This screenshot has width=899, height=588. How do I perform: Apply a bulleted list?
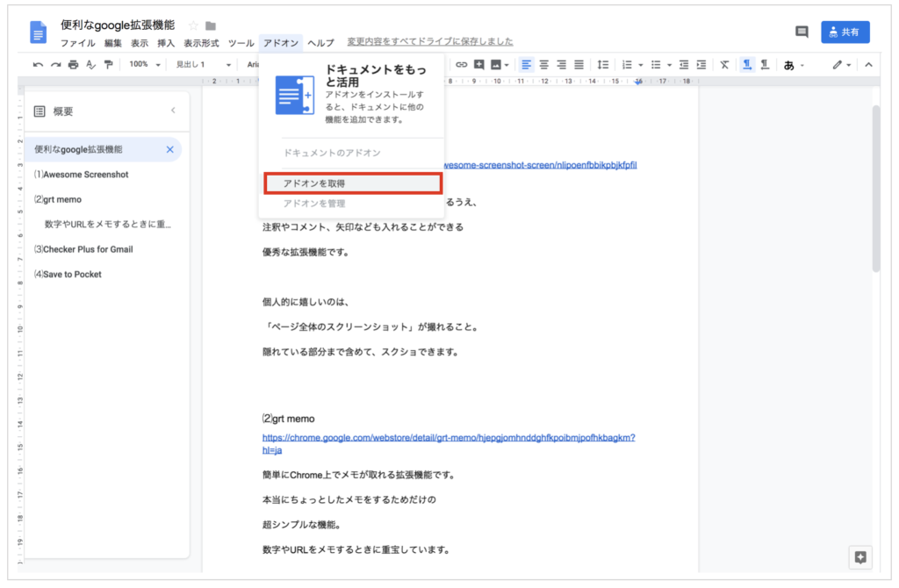click(x=656, y=65)
